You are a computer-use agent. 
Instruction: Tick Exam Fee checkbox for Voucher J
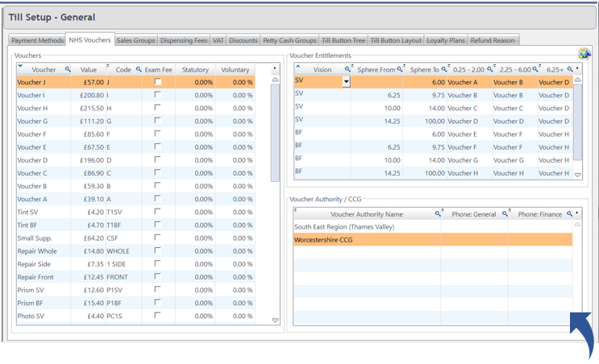pos(158,81)
